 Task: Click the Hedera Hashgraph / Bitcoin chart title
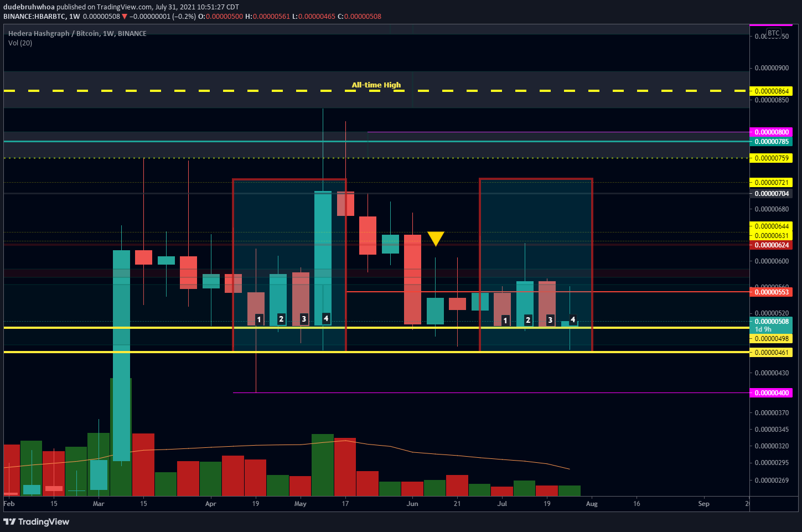77,34
